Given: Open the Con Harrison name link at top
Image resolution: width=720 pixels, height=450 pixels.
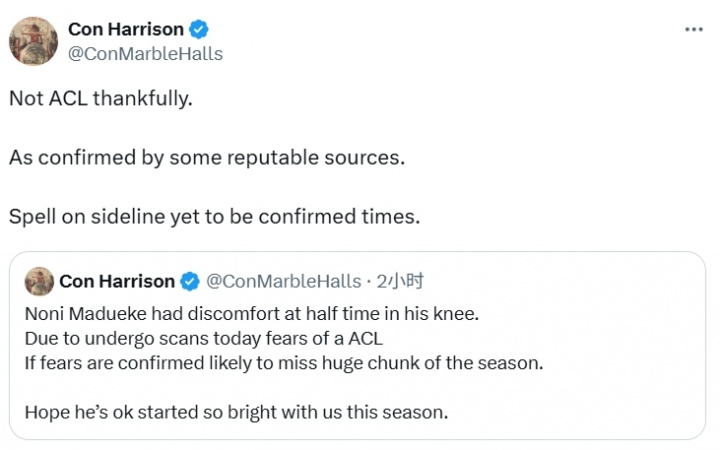Looking at the screenshot, I should (124, 31).
